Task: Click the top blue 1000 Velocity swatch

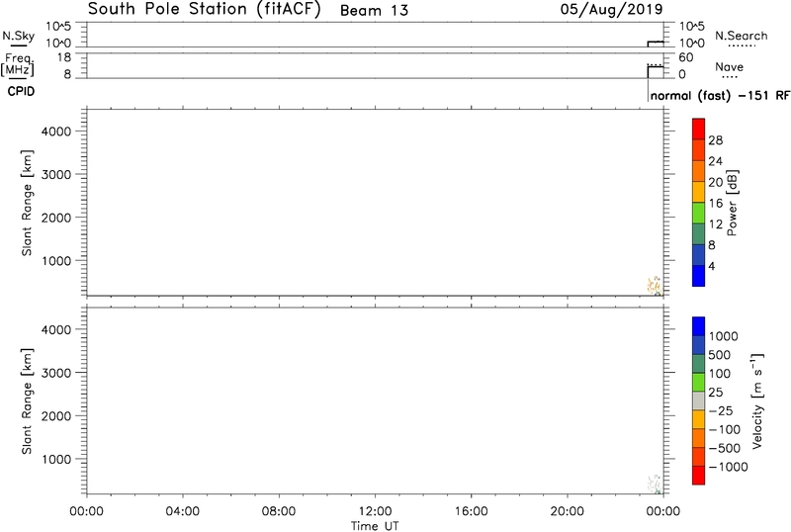Action: click(698, 326)
